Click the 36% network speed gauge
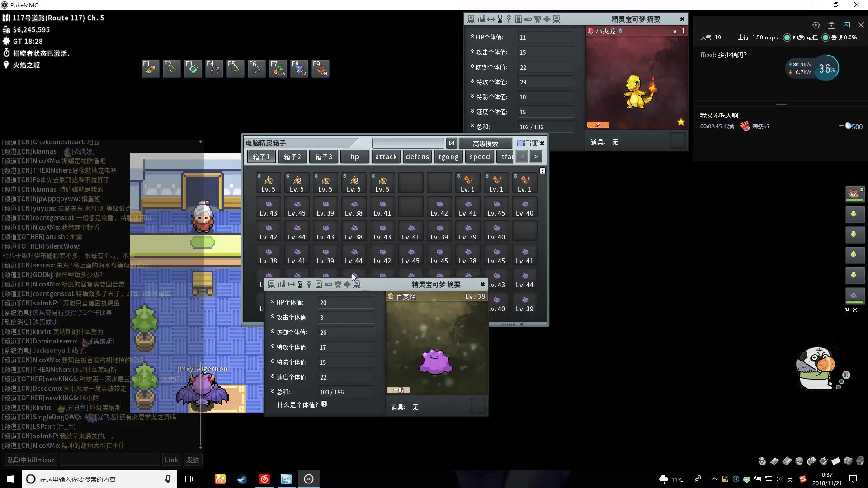 click(x=826, y=69)
